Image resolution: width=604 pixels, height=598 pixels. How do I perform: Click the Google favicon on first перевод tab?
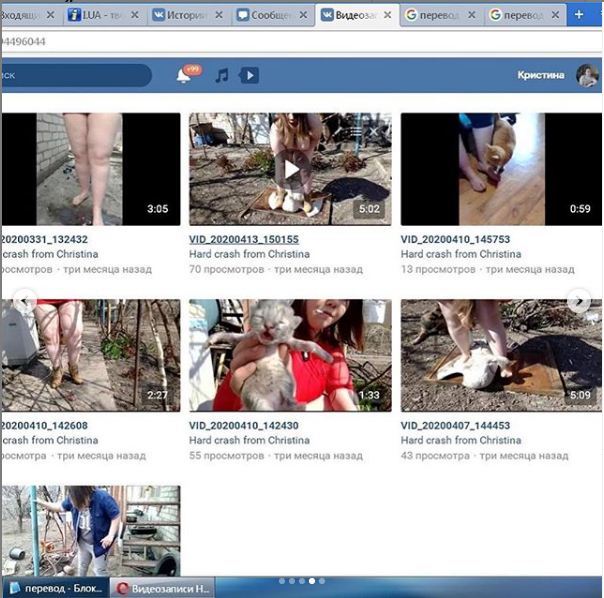[411, 15]
